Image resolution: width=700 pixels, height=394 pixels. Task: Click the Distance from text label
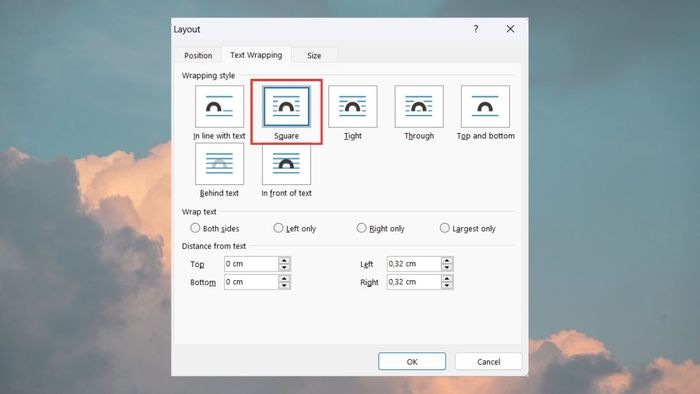pyautogui.click(x=214, y=246)
